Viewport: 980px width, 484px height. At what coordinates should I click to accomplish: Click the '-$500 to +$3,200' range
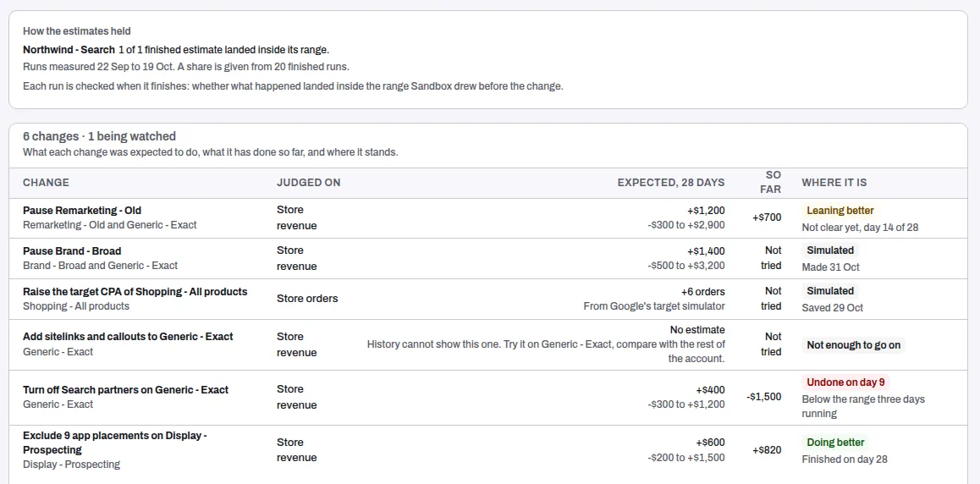pyautogui.click(x=686, y=266)
